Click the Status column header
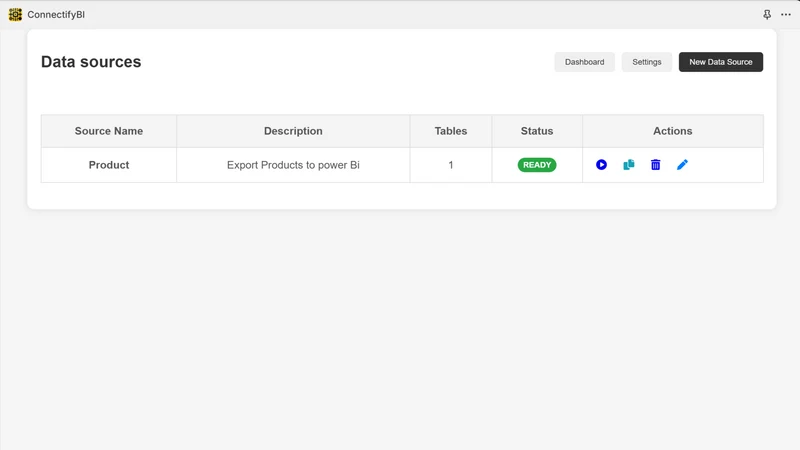 537,131
